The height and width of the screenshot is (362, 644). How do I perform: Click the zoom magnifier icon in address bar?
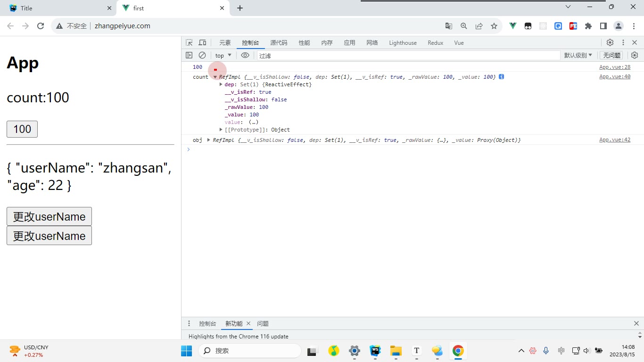[464, 26]
